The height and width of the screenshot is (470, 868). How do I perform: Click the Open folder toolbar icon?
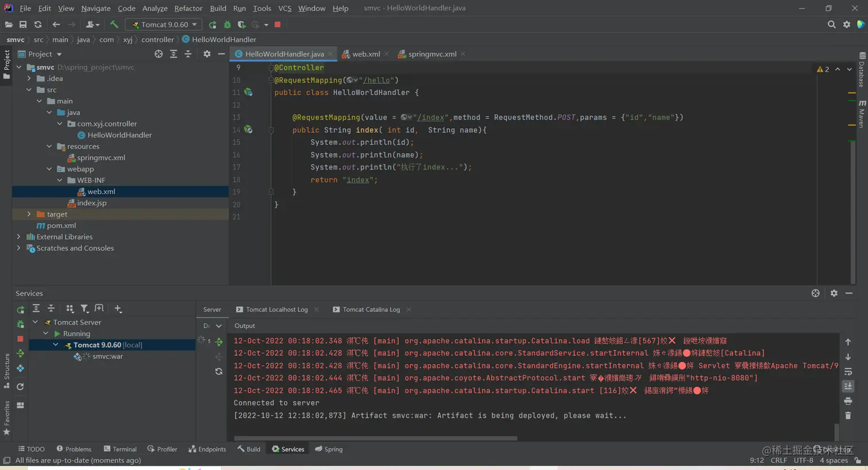(9, 25)
